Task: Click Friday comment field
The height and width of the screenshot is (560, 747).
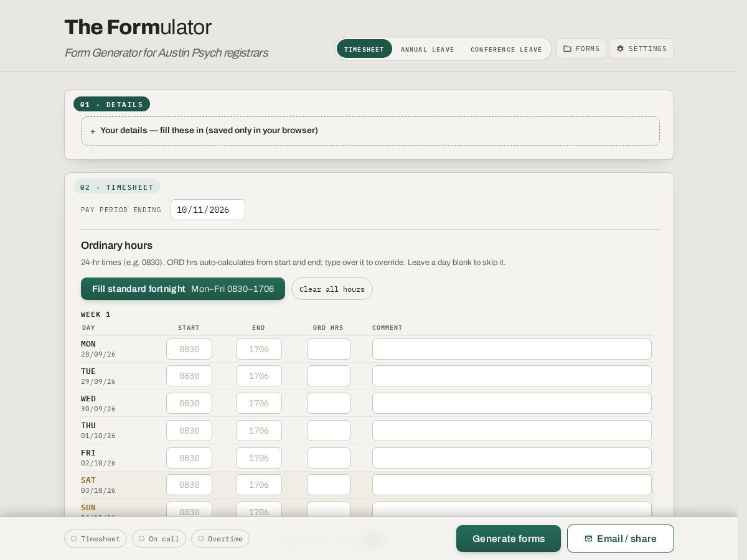Action: (512, 458)
